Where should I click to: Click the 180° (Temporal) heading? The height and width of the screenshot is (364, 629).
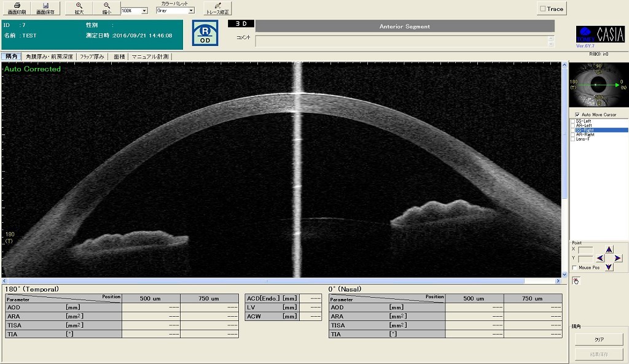coord(32,289)
